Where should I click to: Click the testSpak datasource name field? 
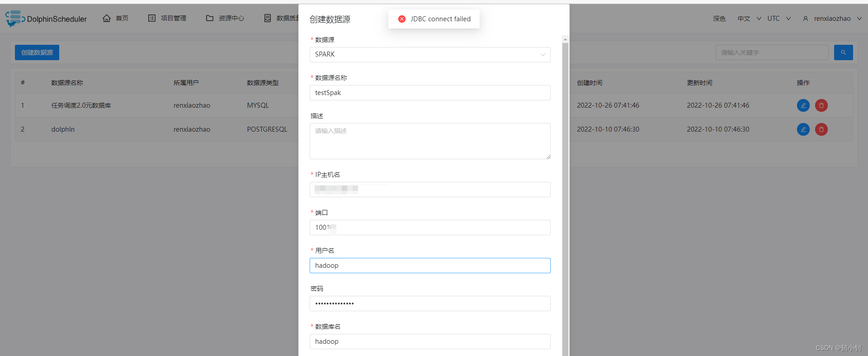[x=430, y=93]
